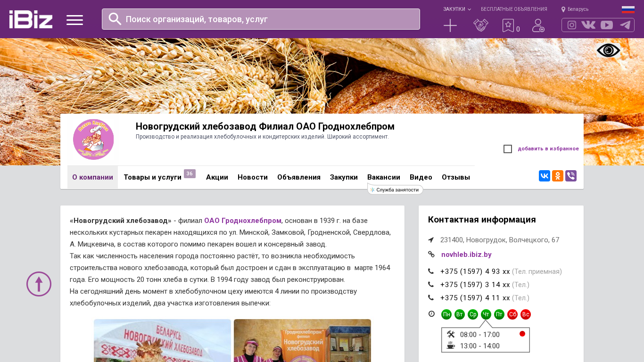The width and height of the screenshot is (644, 362).
Task: Switch to the Новости tab
Action: coord(253,177)
